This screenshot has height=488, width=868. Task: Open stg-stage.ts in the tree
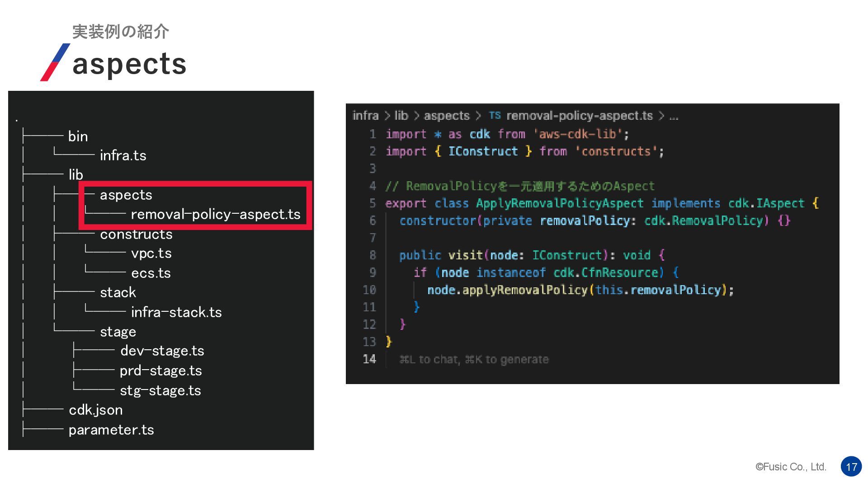click(160, 390)
